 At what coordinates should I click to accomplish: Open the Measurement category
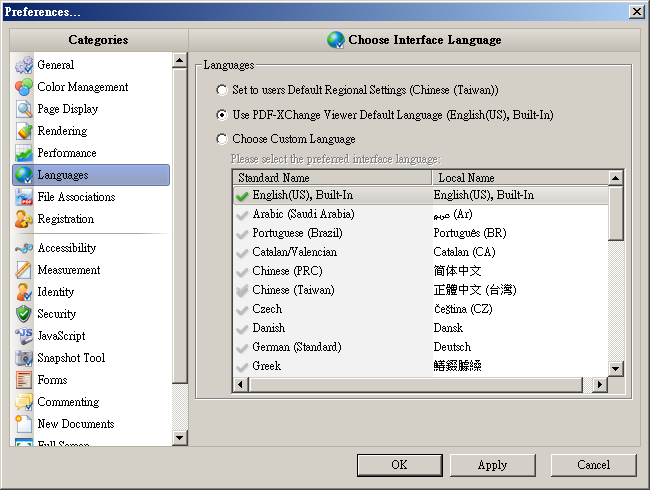[x=91, y=270]
